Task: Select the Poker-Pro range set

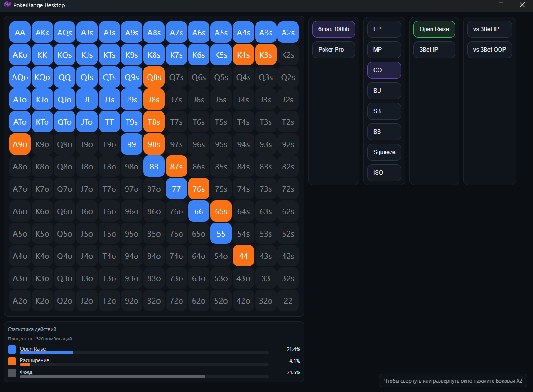Action: 333,50
